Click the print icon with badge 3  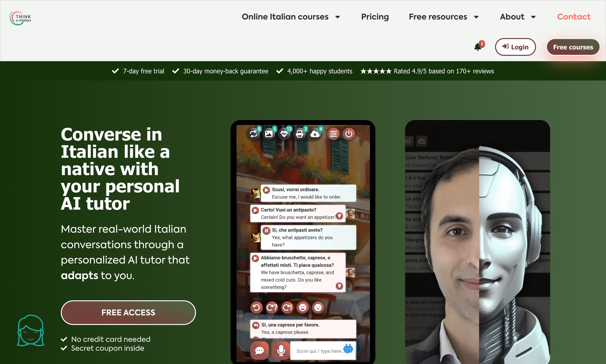[x=300, y=134]
